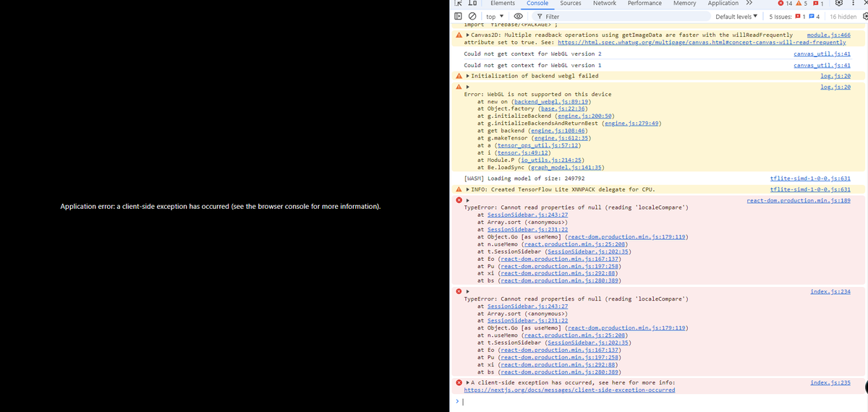Open console settings gear beside hidden count
This screenshot has width=868, height=412.
864,17
